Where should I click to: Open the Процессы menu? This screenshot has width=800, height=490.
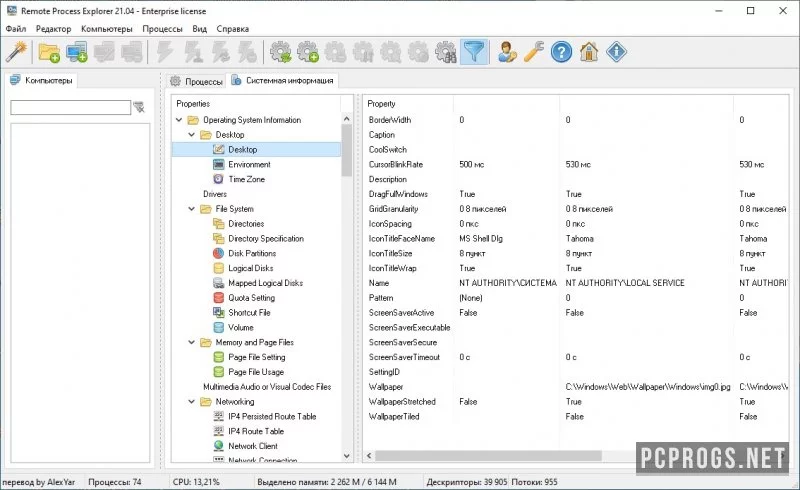[162, 29]
